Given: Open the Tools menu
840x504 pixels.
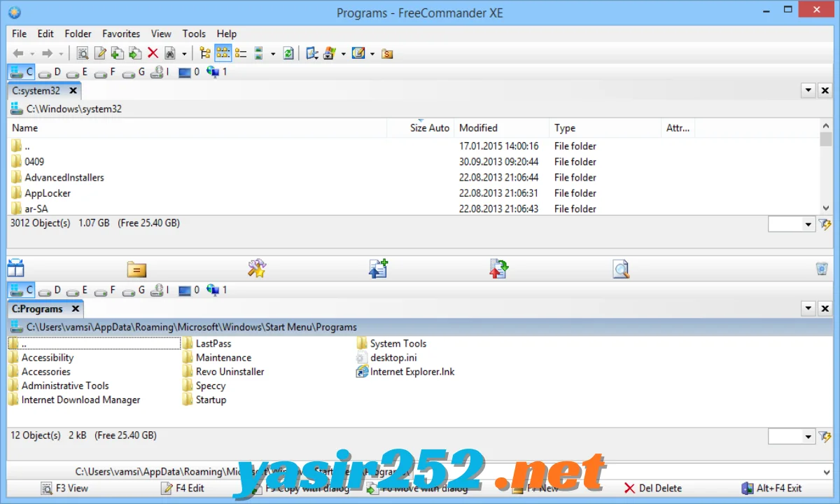Looking at the screenshot, I should pyautogui.click(x=194, y=34).
